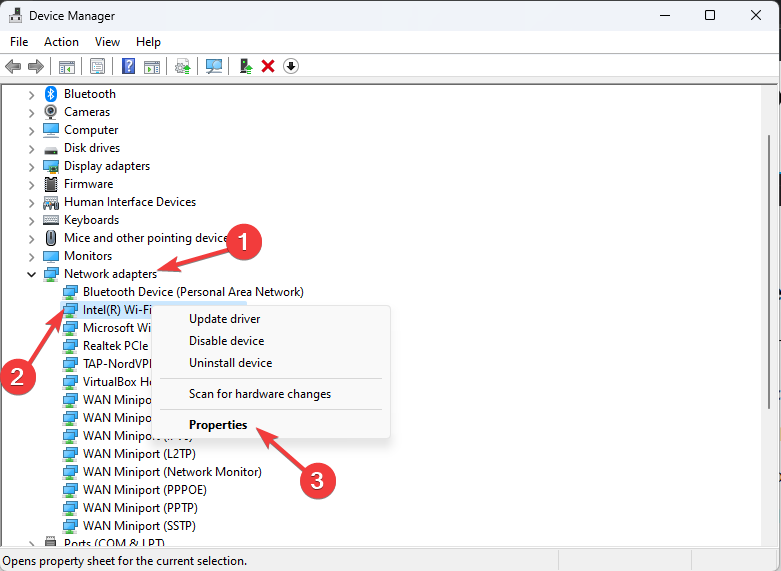Viewport: 781px width, 571px height.
Task: Expand the Bluetooth node
Action: [x=31, y=94]
